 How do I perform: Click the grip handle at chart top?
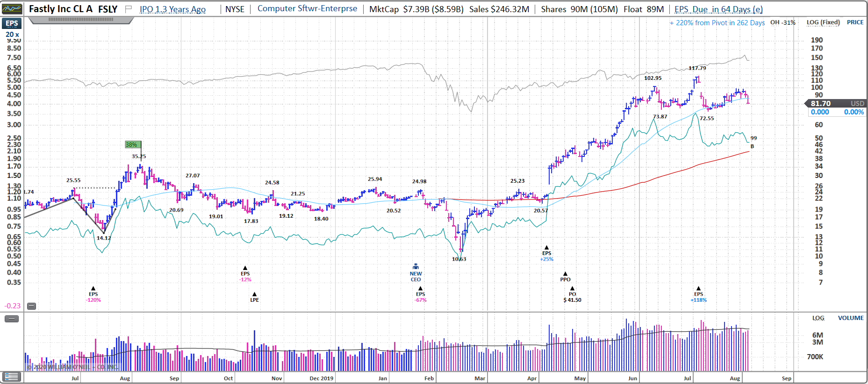point(81,20)
